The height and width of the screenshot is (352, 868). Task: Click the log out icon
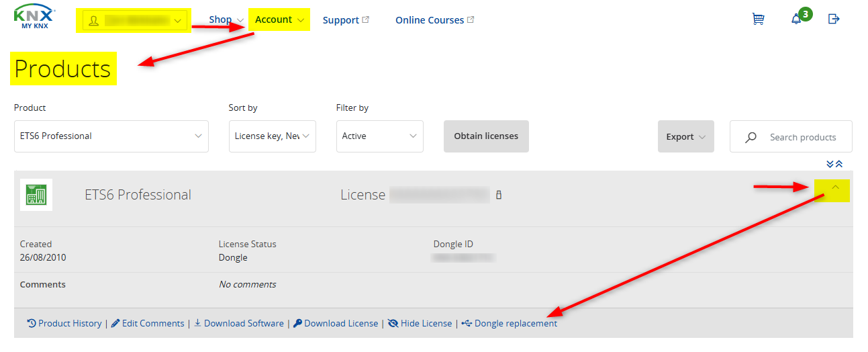[x=834, y=19]
